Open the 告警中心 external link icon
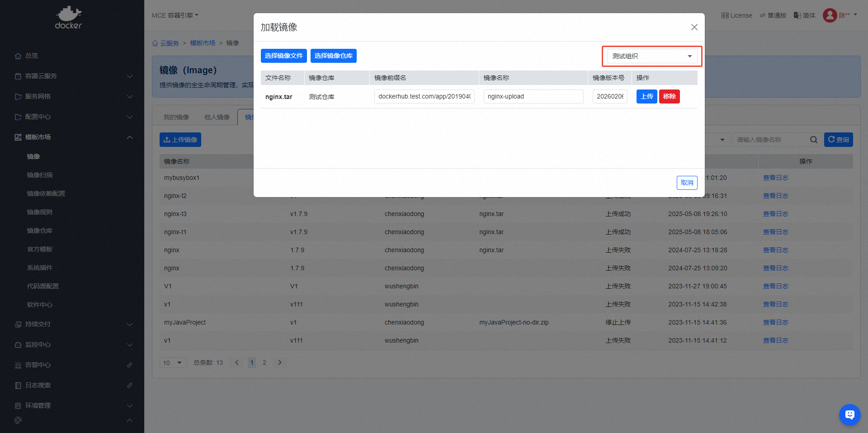The height and width of the screenshot is (433, 868). 130,365
